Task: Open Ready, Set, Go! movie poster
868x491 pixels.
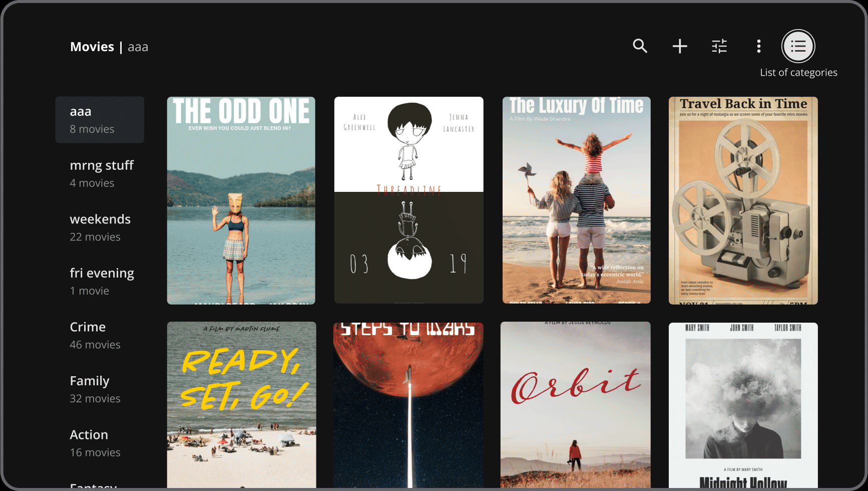Action: click(242, 405)
